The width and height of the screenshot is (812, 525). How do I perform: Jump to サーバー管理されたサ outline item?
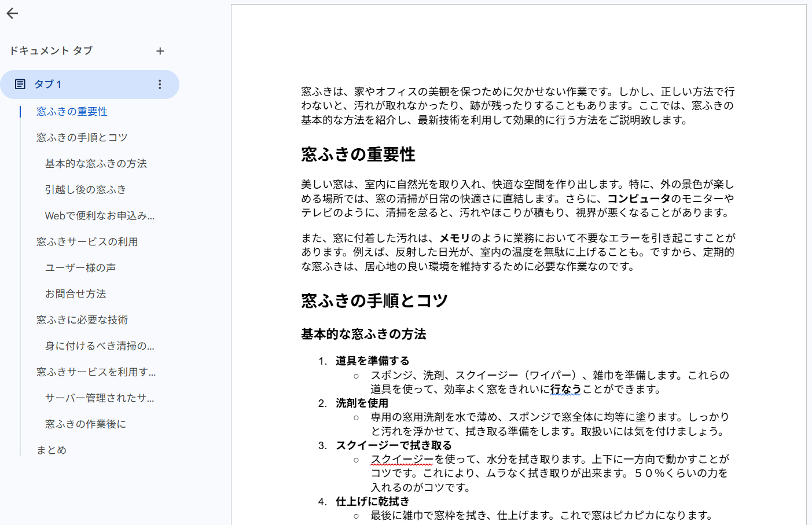point(100,398)
